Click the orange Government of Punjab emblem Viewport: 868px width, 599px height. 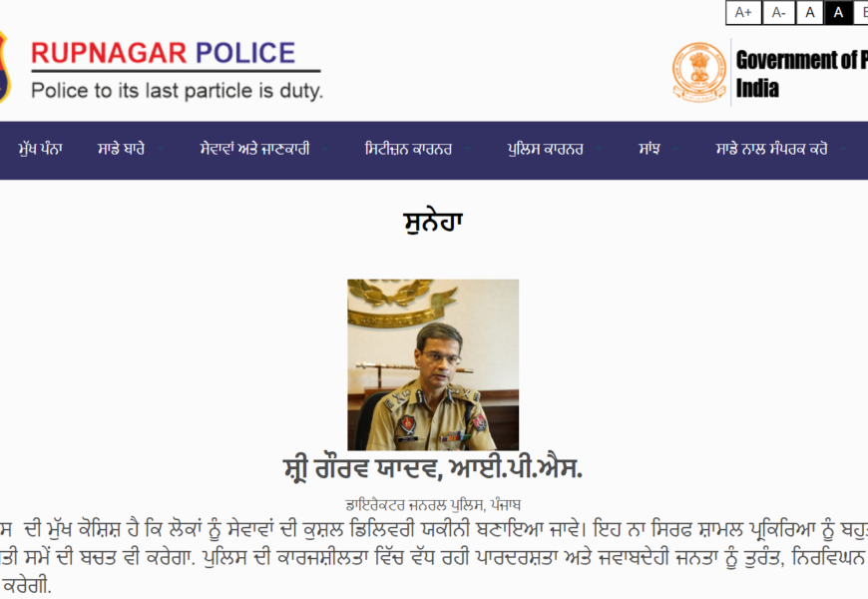[699, 72]
